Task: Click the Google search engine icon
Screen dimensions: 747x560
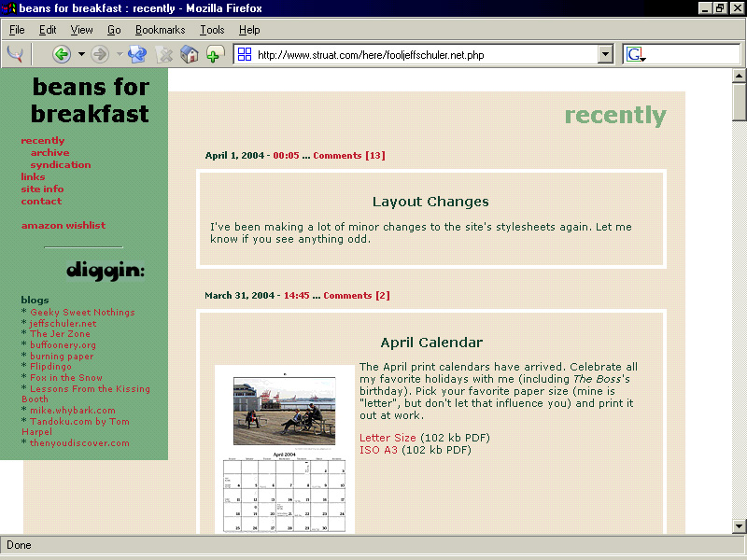Action: pyautogui.click(x=635, y=54)
